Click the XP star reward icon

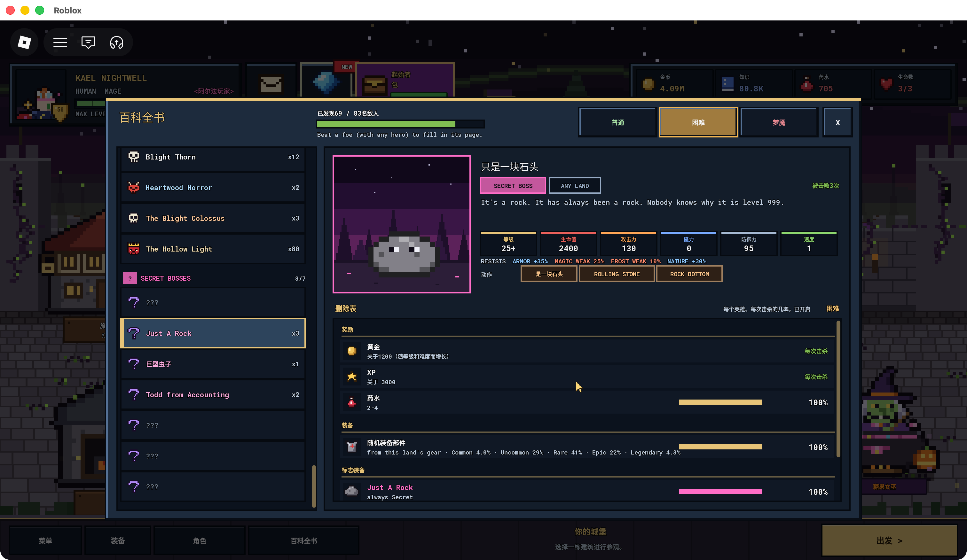[351, 377]
